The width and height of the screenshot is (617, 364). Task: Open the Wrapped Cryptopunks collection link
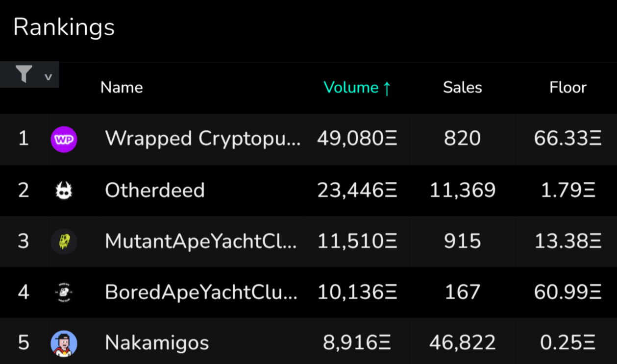[202, 139]
